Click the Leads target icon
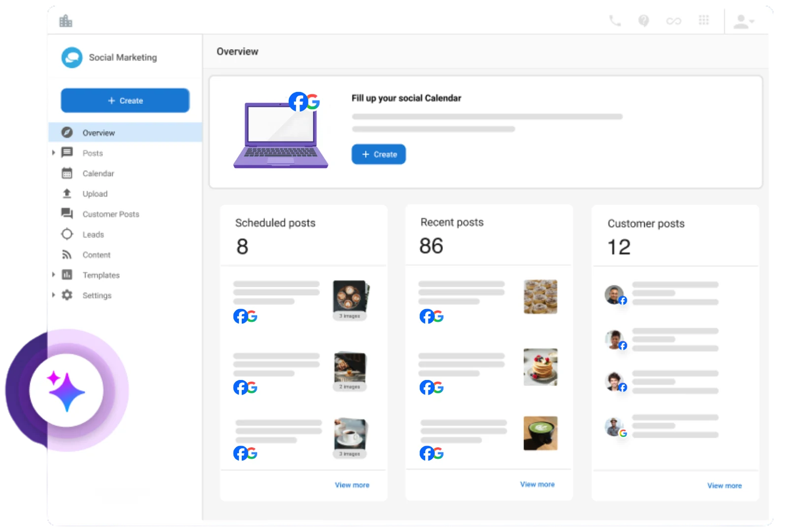Screen dimensions: 788x532 click(x=67, y=234)
